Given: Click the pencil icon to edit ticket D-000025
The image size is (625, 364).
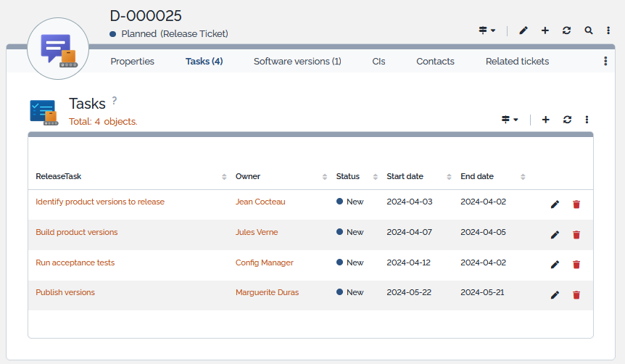Looking at the screenshot, I should click(x=523, y=30).
